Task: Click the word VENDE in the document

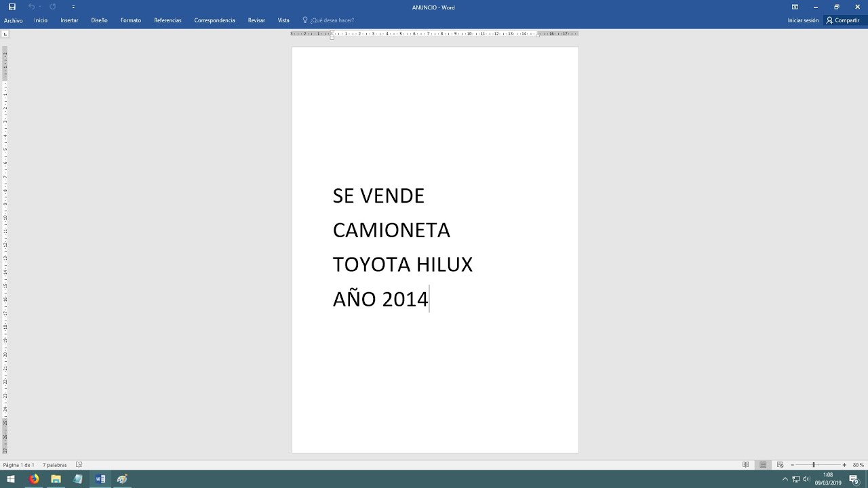Action: click(x=392, y=196)
